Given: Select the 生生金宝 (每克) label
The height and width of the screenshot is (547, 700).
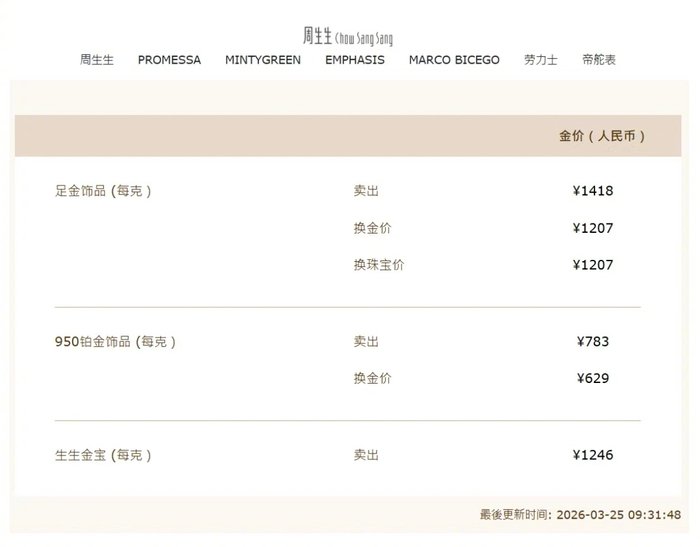Looking at the screenshot, I should [x=104, y=455].
